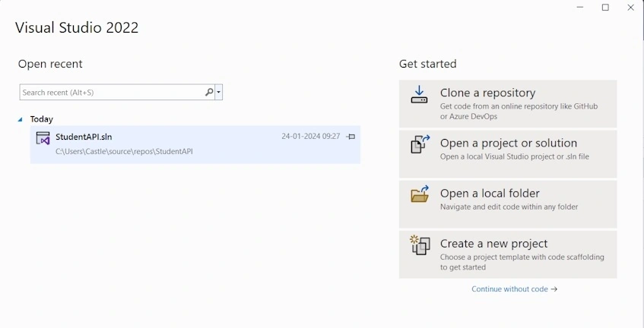Viewport: 644px width, 328px height.
Task: Collapse the Today group
Action: 20,119
